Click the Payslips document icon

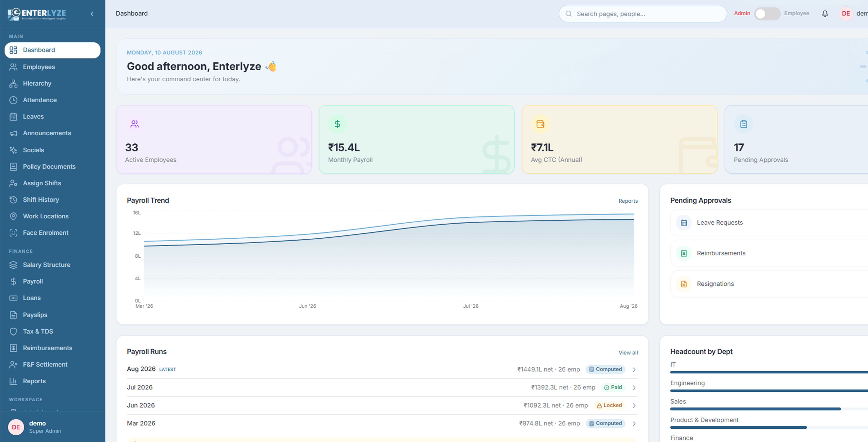13,315
